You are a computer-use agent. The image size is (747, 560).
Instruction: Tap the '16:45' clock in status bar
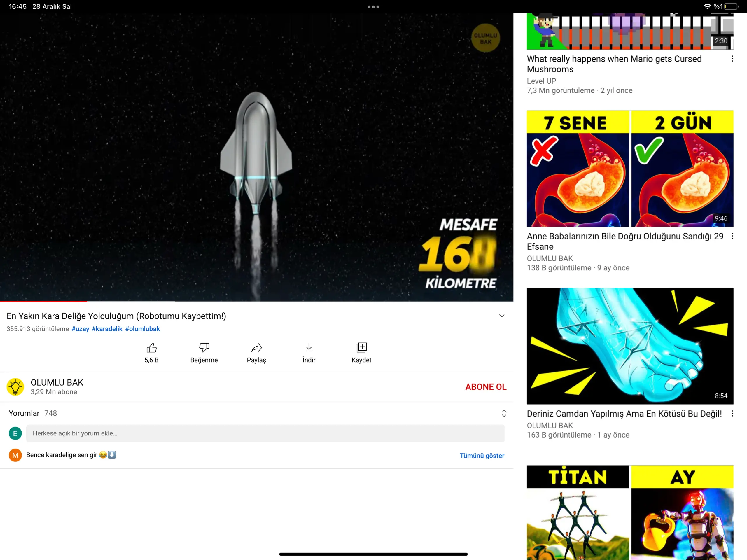[x=18, y=6]
